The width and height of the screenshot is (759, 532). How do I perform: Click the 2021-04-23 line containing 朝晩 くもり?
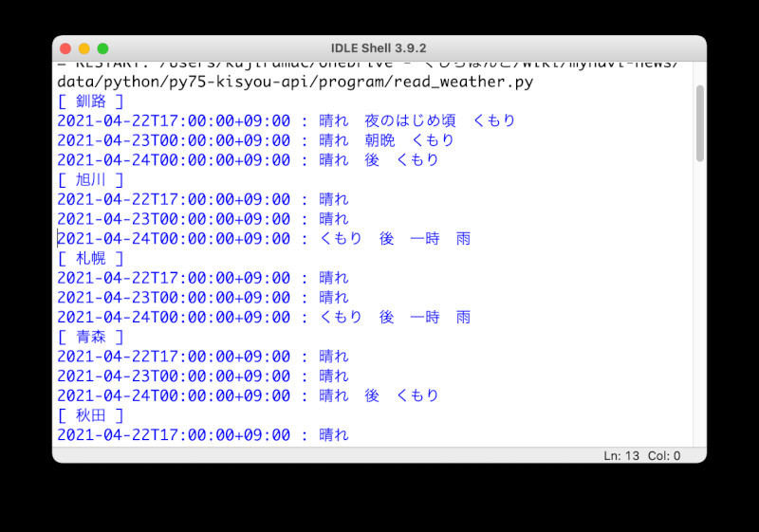pyautogui.click(x=255, y=140)
